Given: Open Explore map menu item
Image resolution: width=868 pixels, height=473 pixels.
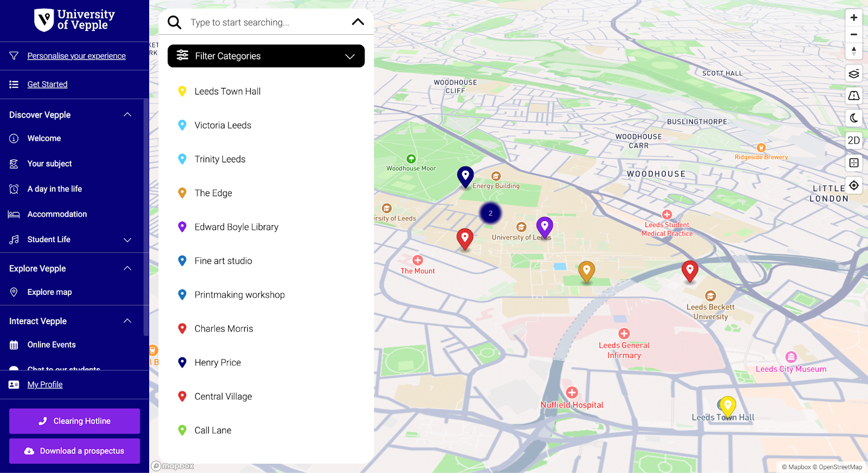Looking at the screenshot, I should (50, 292).
